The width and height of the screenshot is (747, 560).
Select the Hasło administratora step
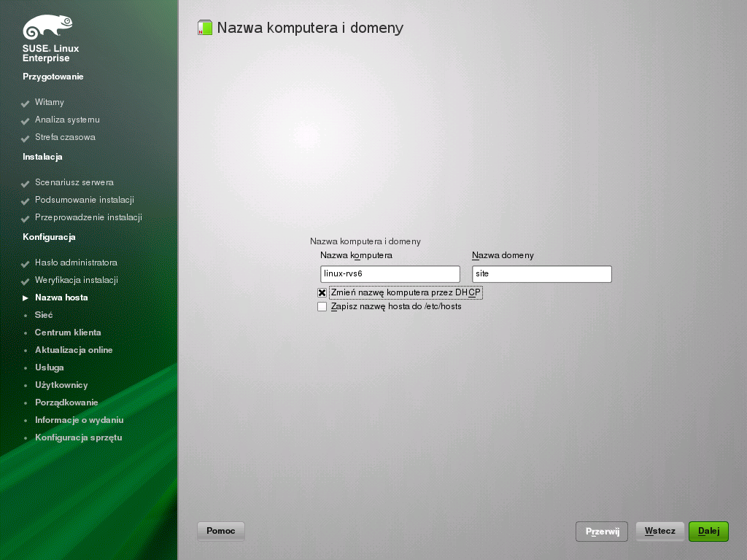(76, 262)
